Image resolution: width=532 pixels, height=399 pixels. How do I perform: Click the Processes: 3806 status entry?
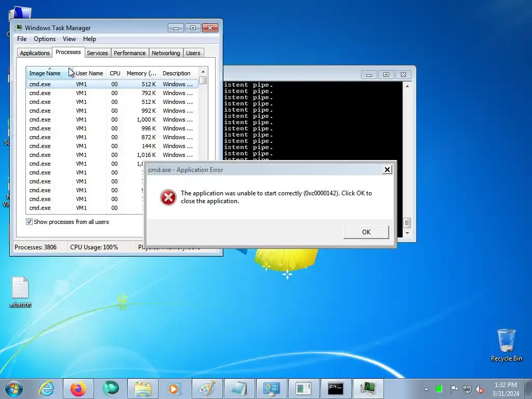(x=36, y=247)
